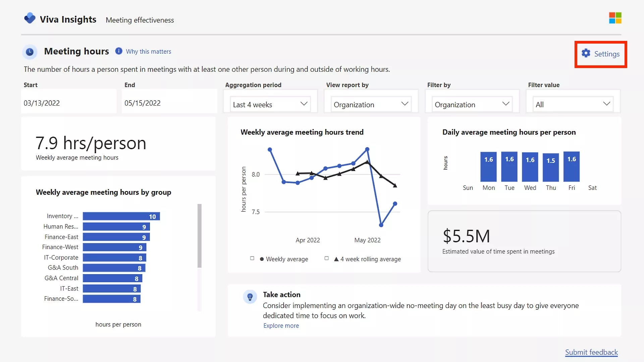Click the 4 week rolling average triangle marker
Screen dimensions: 644x362
(336, 259)
